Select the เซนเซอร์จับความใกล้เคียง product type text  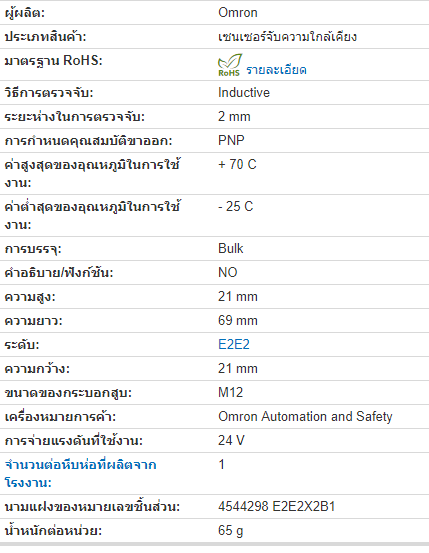point(288,37)
